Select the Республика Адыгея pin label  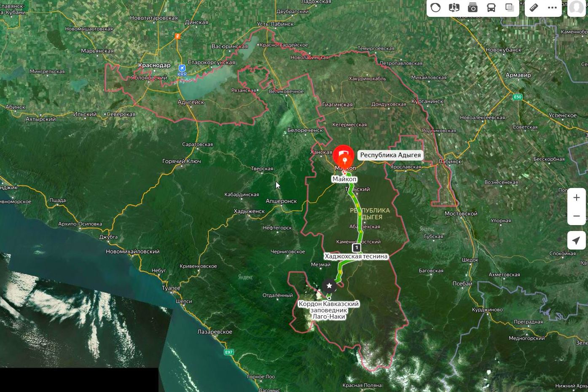click(x=390, y=155)
